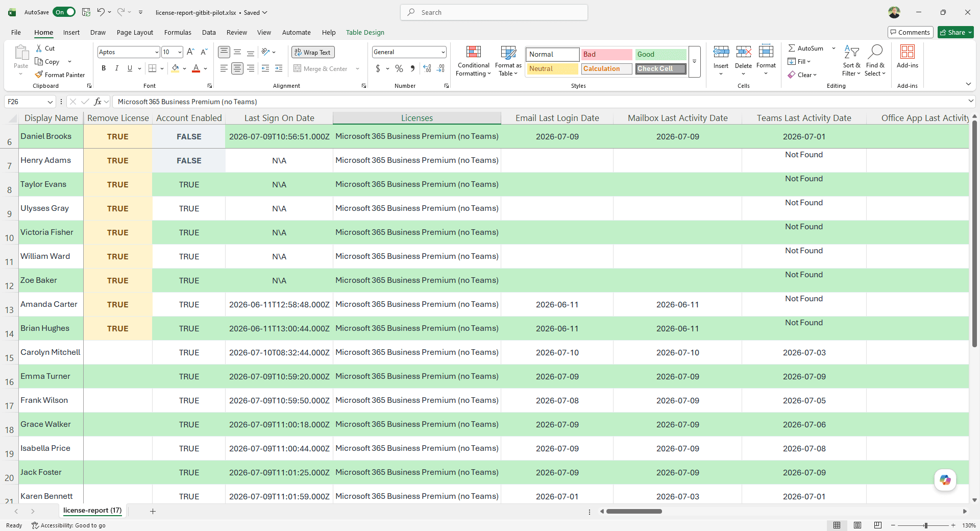
Task: Open Format as Table gallery
Action: (508, 61)
